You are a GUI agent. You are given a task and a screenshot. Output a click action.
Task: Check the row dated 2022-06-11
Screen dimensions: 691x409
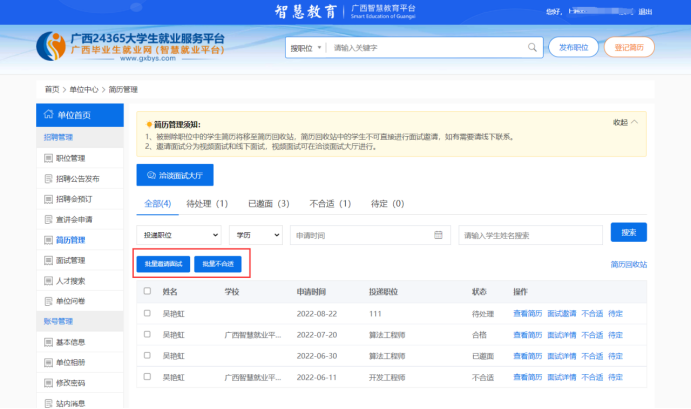click(148, 378)
